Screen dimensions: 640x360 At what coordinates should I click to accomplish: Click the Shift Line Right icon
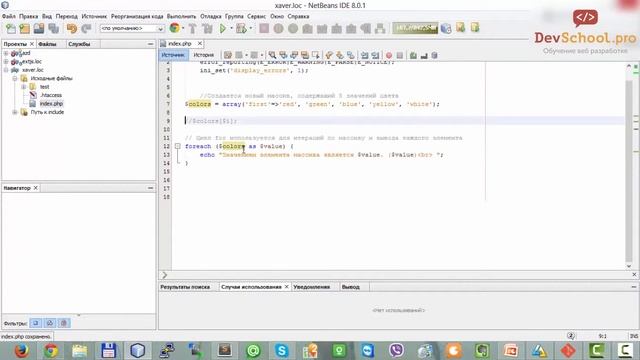(375, 55)
